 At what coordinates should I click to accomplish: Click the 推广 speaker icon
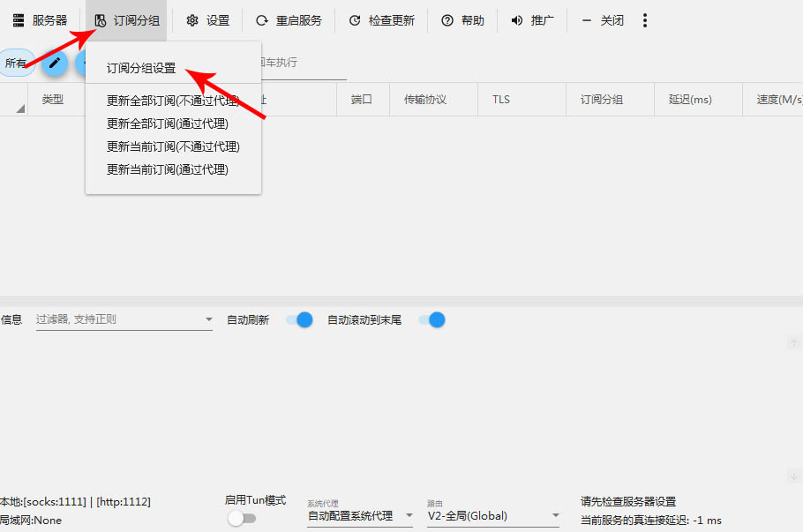point(517,20)
